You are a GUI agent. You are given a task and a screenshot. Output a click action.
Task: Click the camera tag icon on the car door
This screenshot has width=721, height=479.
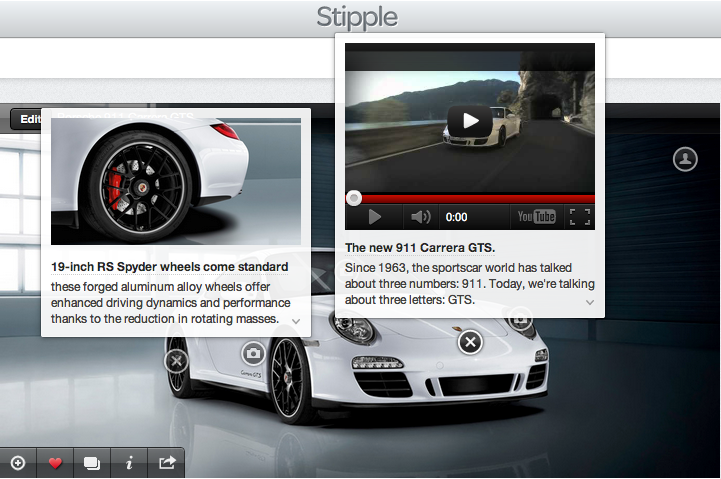[253, 353]
